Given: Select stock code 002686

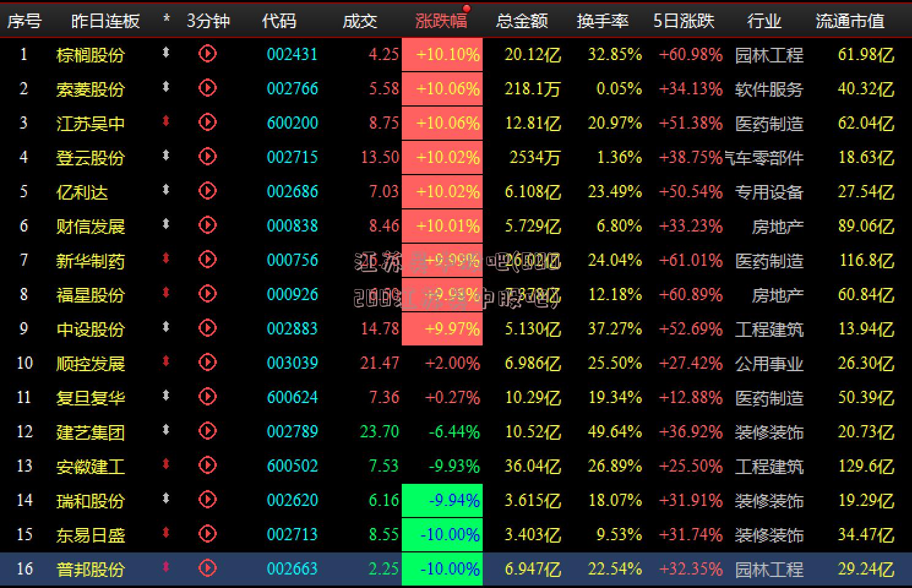Looking at the screenshot, I should 293,192.
